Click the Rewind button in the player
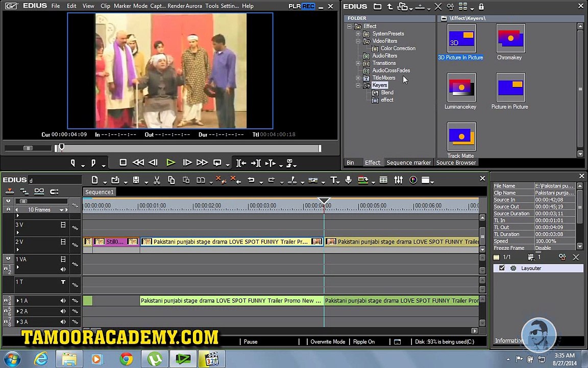Viewport: 588px width, 368px height. point(138,163)
